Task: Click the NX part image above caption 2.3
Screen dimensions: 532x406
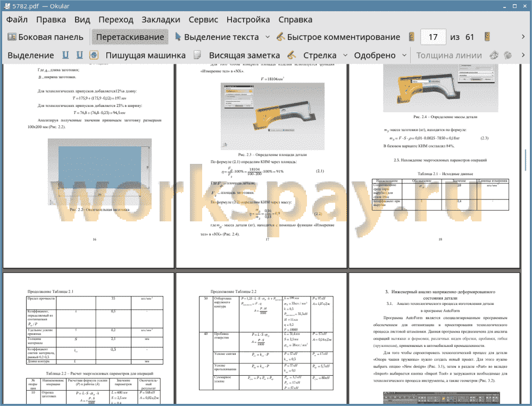Action: 272,116
